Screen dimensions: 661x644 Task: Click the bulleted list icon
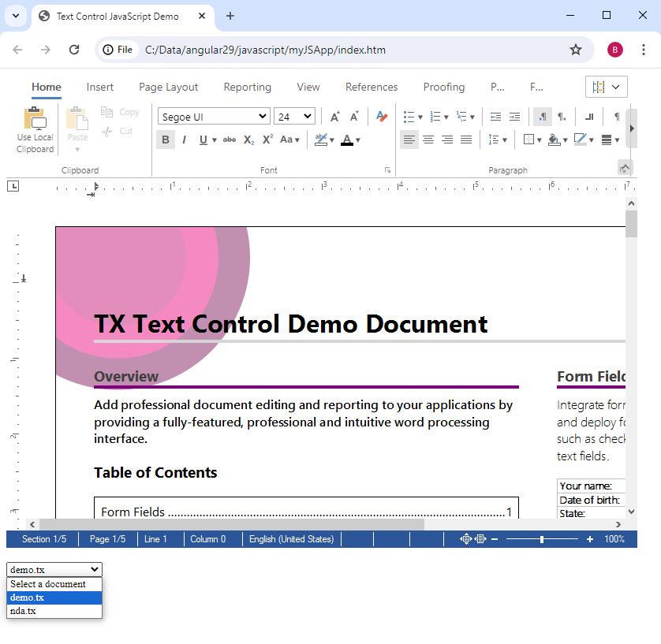pos(409,117)
